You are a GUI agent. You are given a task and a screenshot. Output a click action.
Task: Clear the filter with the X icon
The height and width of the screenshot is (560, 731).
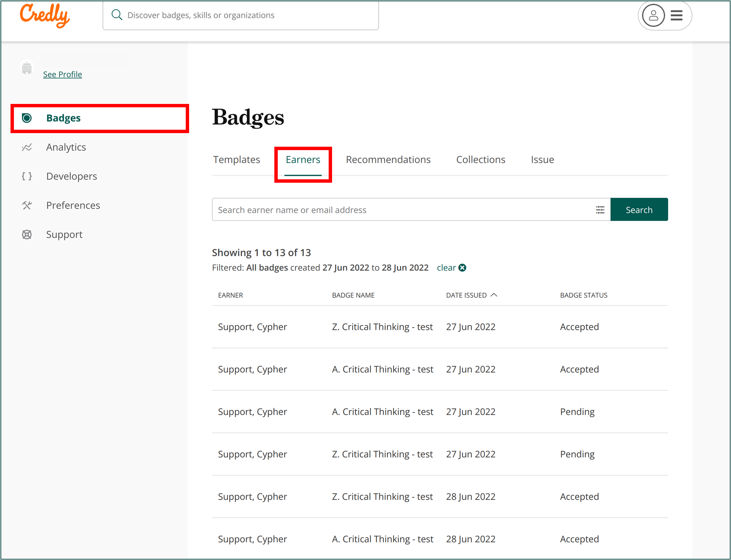[462, 268]
